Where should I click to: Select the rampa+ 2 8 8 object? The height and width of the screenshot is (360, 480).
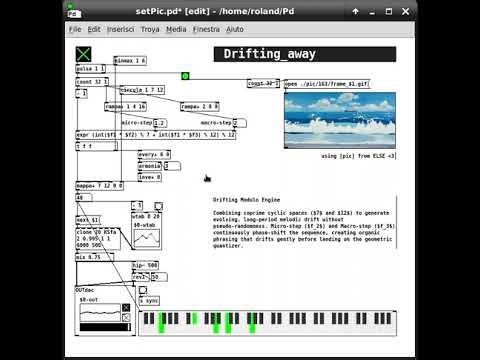click(200, 107)
